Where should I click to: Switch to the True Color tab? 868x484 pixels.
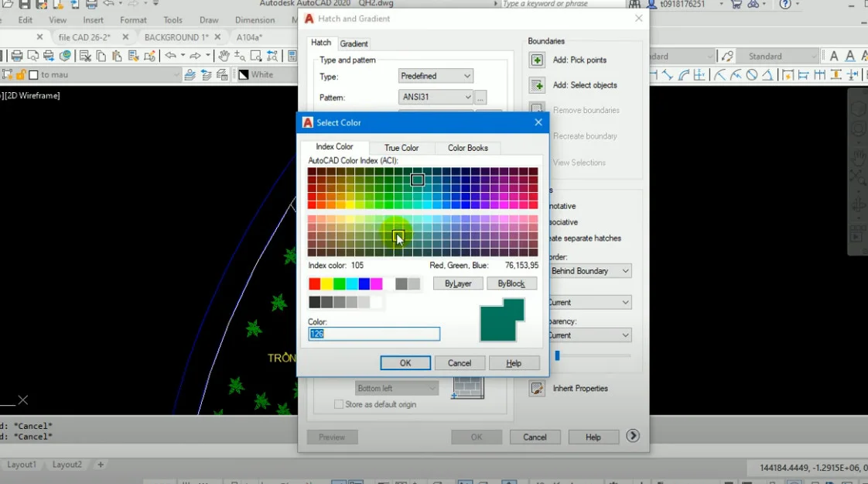point(402,148)
